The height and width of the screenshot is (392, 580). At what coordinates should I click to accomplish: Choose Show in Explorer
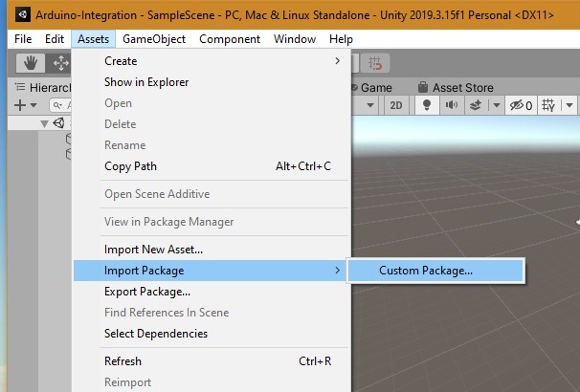tap(212, 82)
